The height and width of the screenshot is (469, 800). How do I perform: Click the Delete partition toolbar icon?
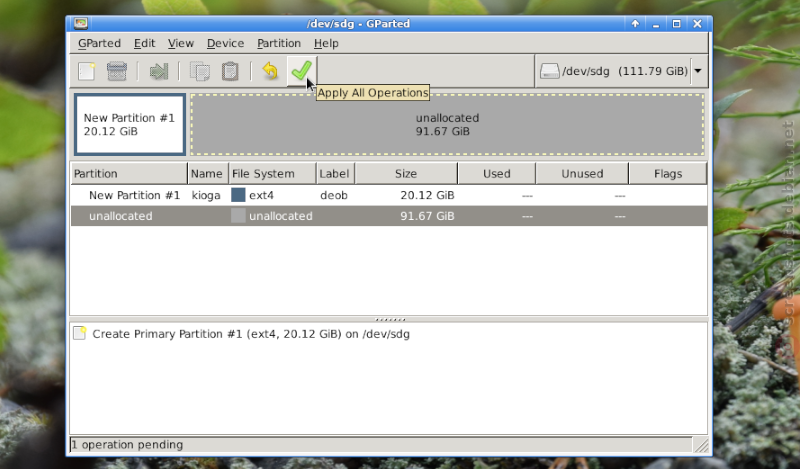tap(117, 71)
